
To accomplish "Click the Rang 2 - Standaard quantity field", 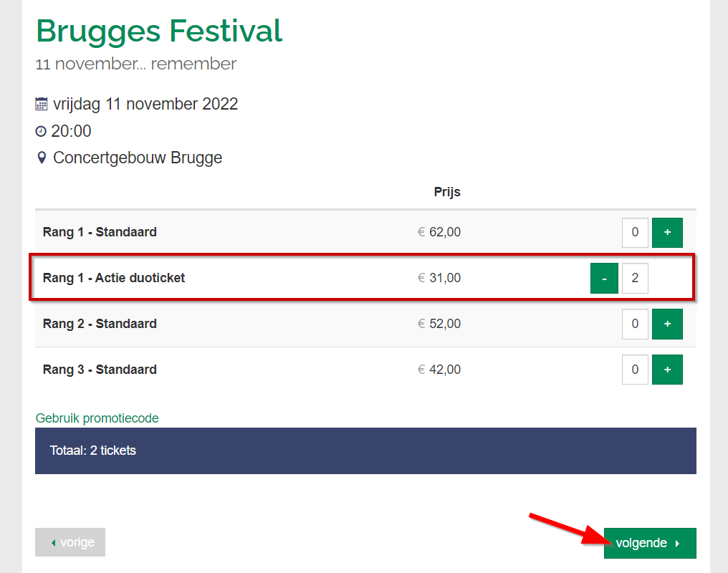I will pyautogui.click(x=635, y=324).
